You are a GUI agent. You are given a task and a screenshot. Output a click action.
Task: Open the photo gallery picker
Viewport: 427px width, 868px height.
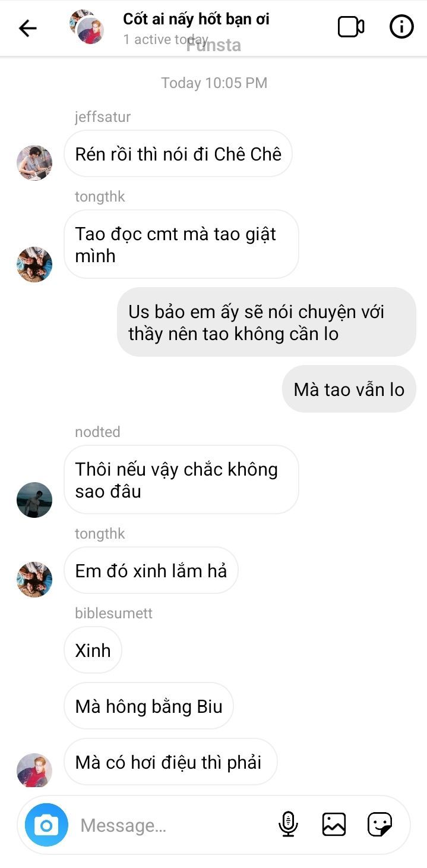pyautogui.click(x=334, y=825)
